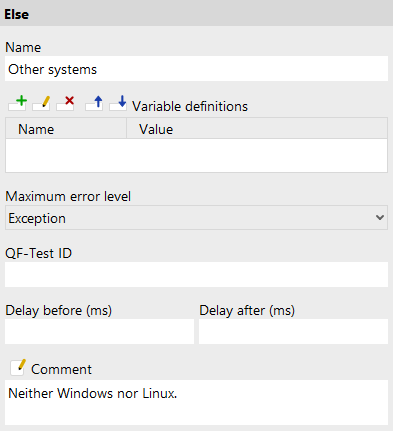This screenshot has width=393, height=431.
Task: Click the Delay before (ms) field
Action: pyautogui.click(x=99, y=331)
